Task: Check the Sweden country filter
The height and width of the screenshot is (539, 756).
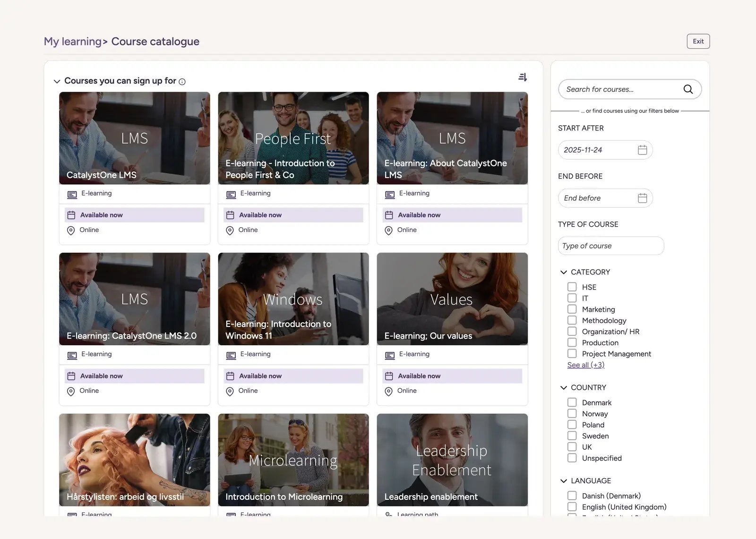Action: pyautogui.click(x=572, y=436)
